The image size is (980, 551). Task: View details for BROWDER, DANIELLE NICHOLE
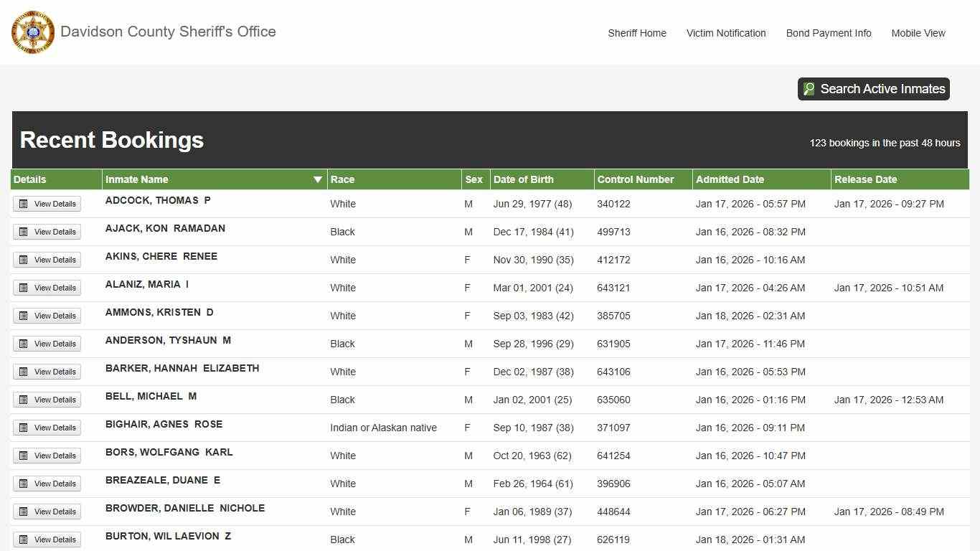pyautogui.click(x=47, y=512)
